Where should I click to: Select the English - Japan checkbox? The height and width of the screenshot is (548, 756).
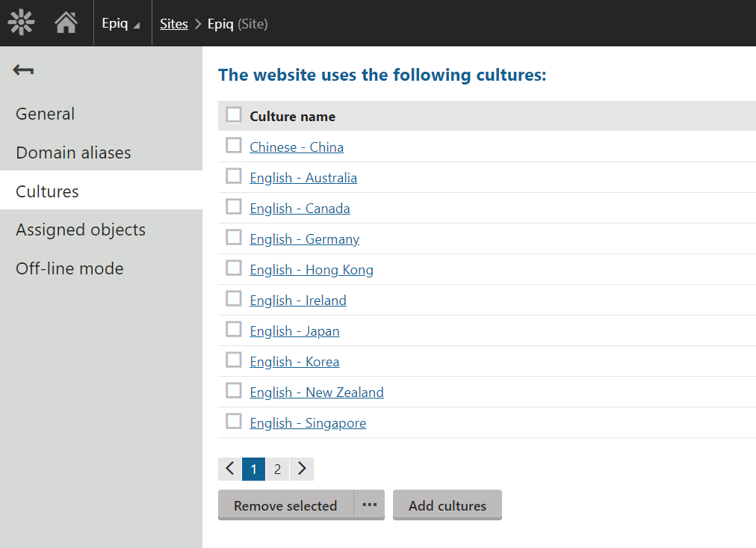tap(234, 329)
